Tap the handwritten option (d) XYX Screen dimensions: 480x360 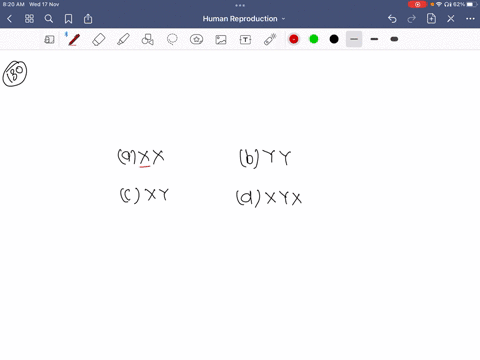tap(269, 198)
